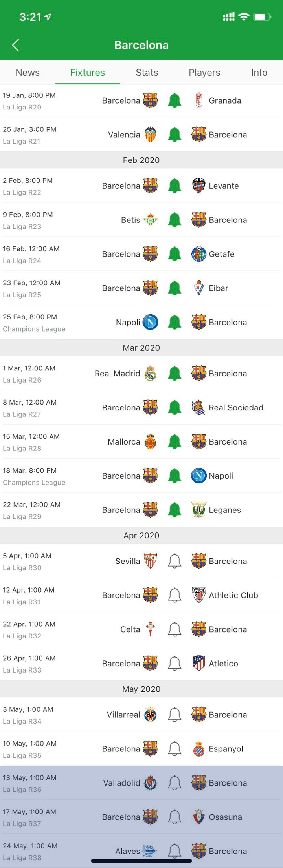Open the Stats tab
Viewport: 283px width, 868px height.
tap(147, 73)
